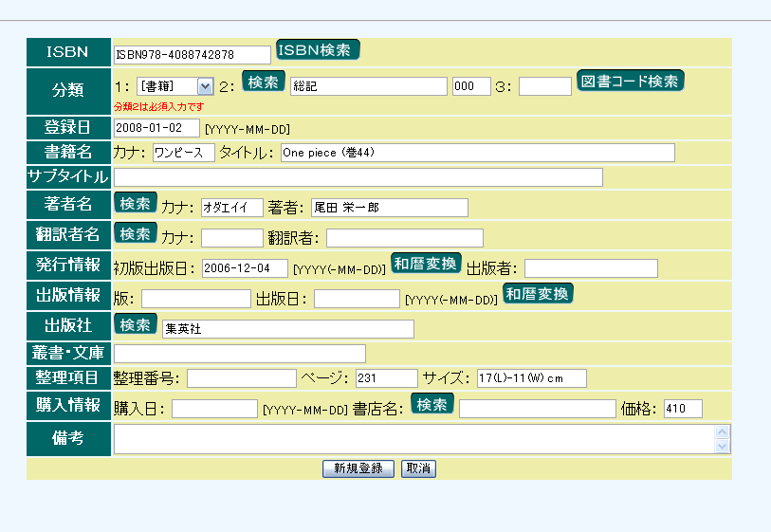Click the ISBN input field
Viewport: 771px width, 532px height.
pos(192,55)
